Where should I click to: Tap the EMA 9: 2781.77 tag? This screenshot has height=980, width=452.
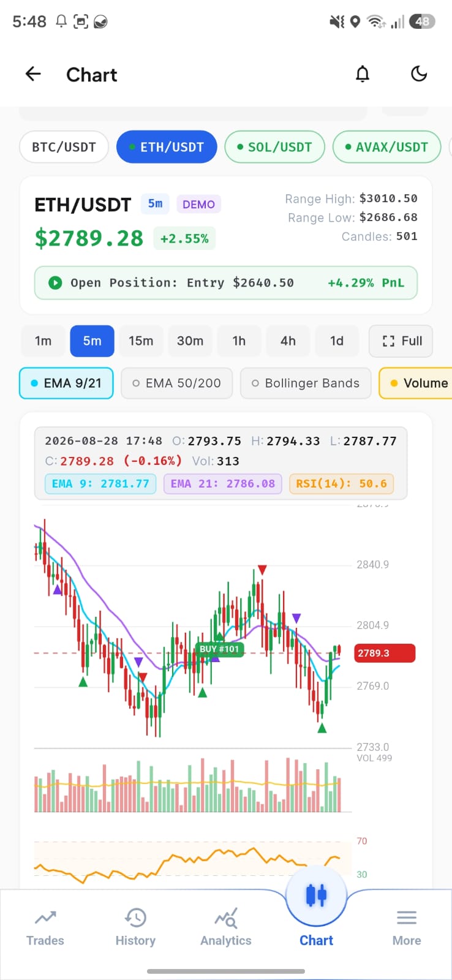tap(100, 484)
